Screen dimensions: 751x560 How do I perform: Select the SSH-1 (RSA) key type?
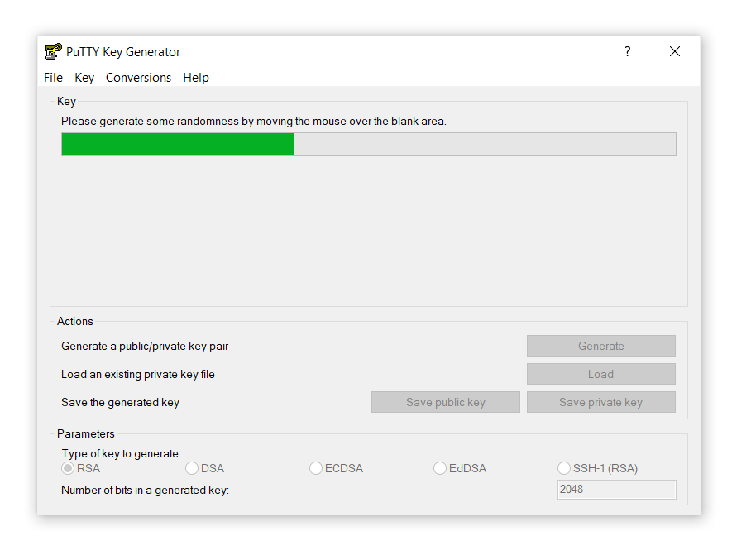[x=598, y=468]
